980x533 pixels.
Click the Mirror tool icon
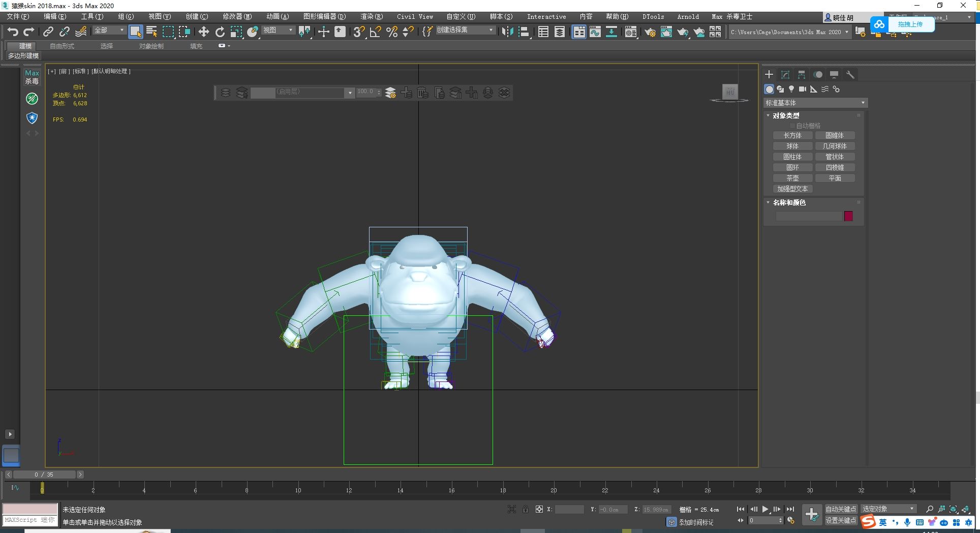coord(507,32)
